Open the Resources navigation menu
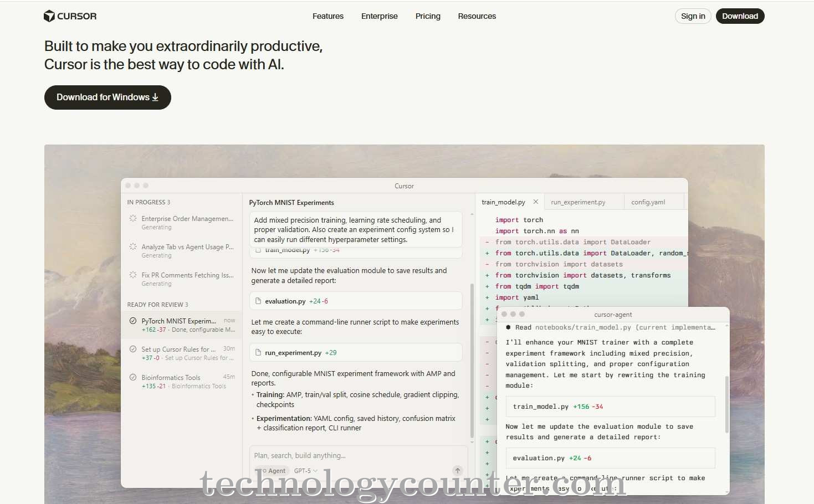 477,16
